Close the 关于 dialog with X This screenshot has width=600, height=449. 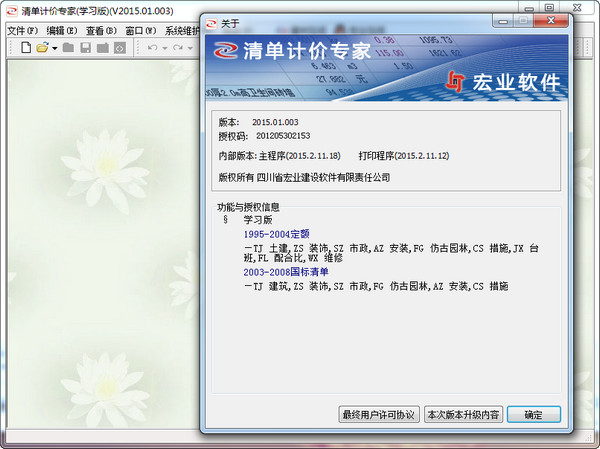click(551, 20)
